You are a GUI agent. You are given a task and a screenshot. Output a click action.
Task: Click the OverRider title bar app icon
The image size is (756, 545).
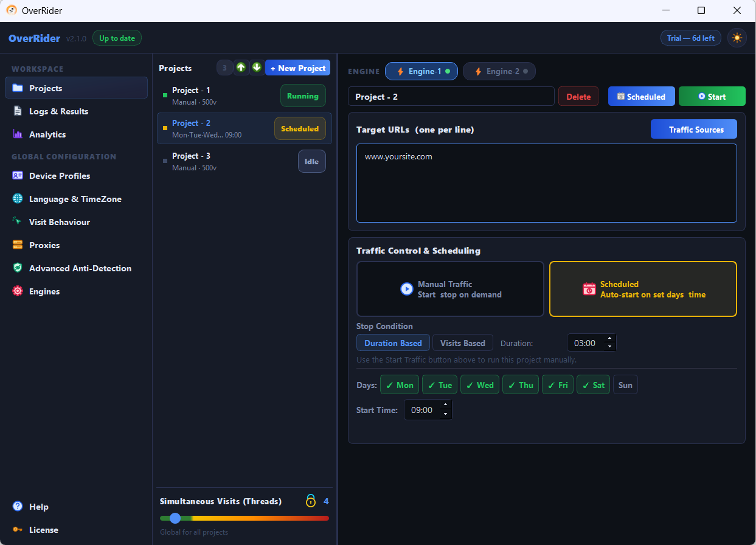click(x=12, y=10)
